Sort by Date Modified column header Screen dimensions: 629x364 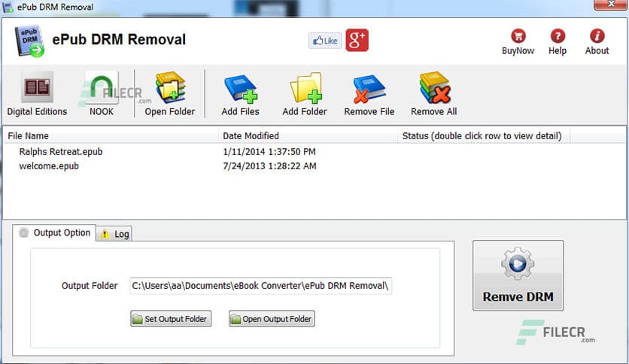tap(308, 136)
